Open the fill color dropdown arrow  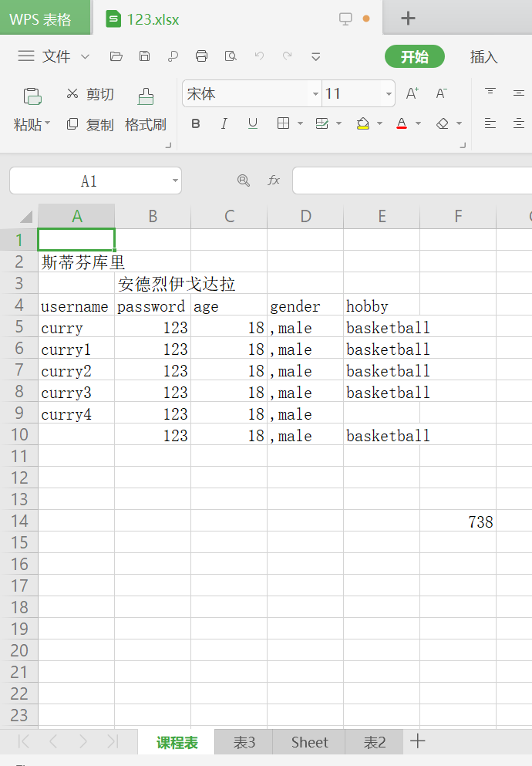[379, 123]
